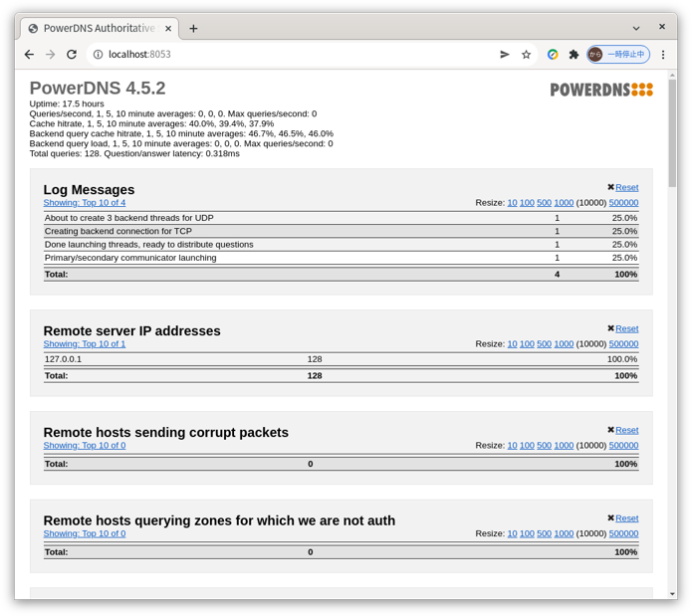
Task: View site information icon beside localhost
Action: coord(98,55)
